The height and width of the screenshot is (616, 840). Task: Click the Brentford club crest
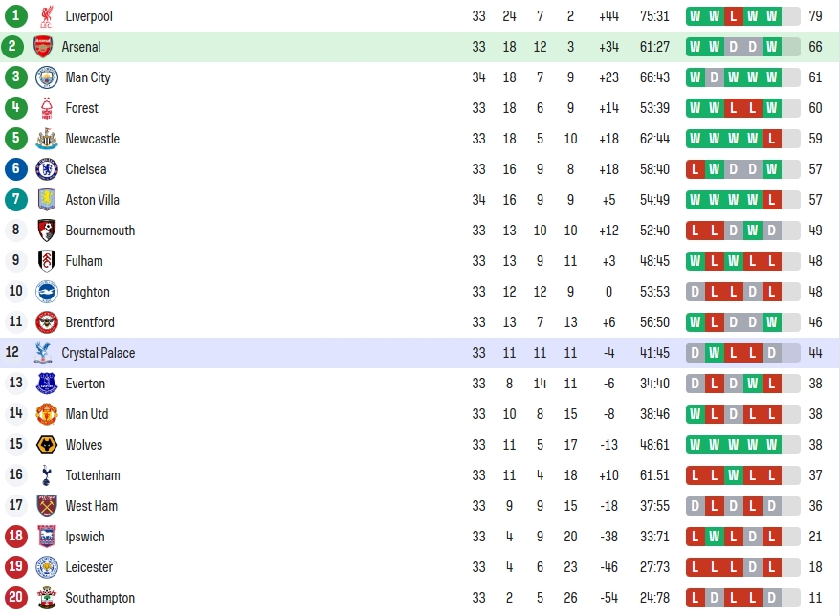(x=47, y=322)
